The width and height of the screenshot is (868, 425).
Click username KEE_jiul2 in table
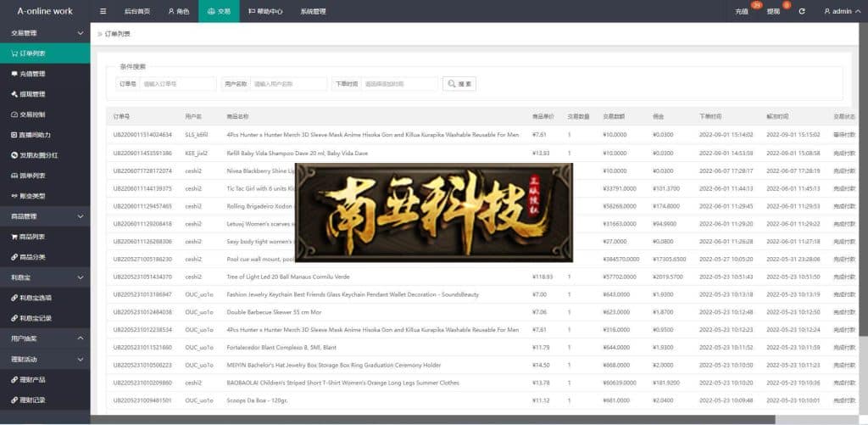(x=197, y=153)
